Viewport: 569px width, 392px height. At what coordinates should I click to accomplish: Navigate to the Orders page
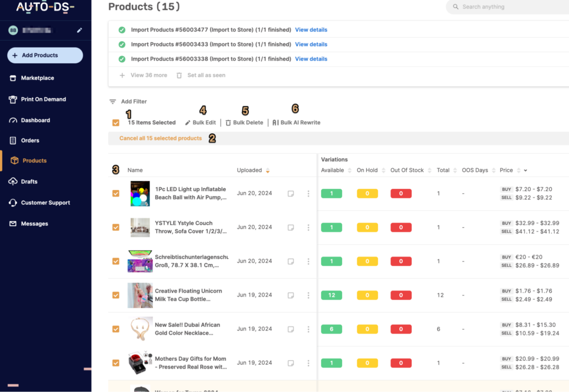[30, 140]
